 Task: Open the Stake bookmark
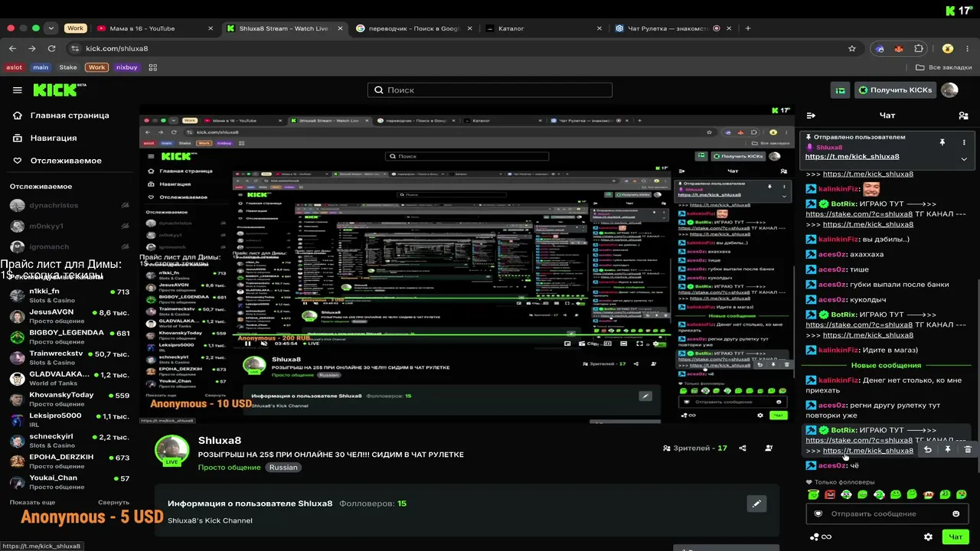68,67
